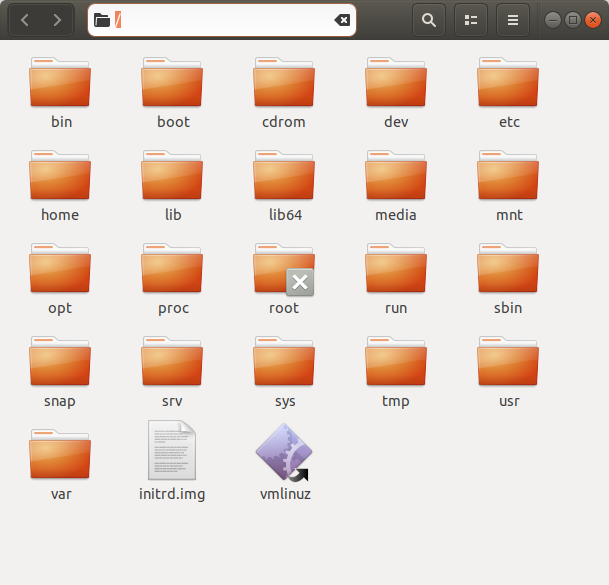Select the lib64 folder icon
This screenshot has height=585, width=609.
[284, 175]
